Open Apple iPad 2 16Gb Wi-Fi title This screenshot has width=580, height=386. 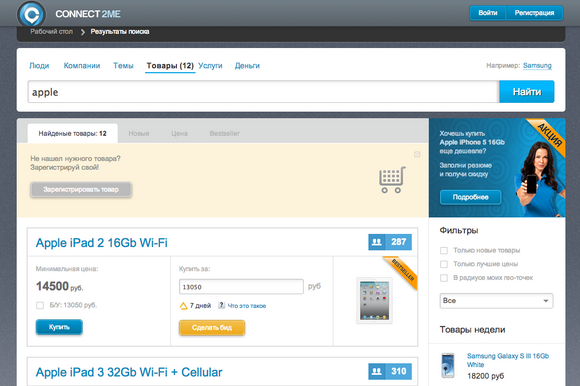[x=102, y=243]
